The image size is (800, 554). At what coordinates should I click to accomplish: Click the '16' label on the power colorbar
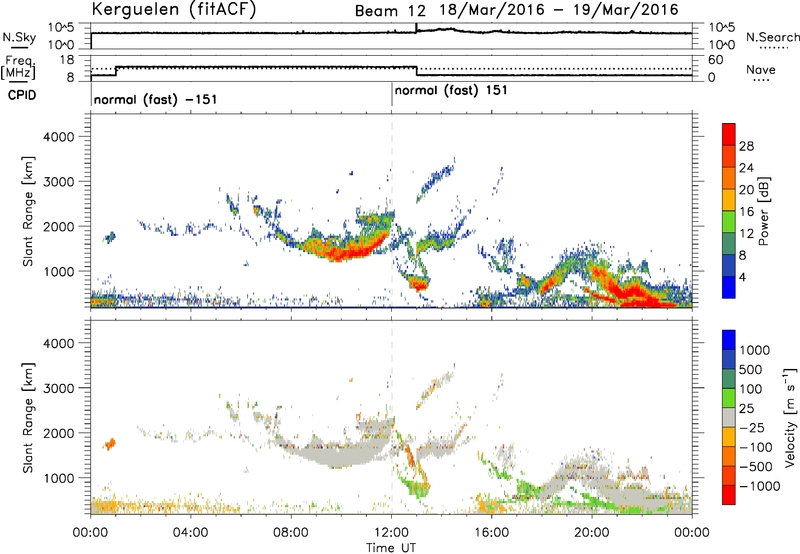pyautogui.click(x=746, y=212)
